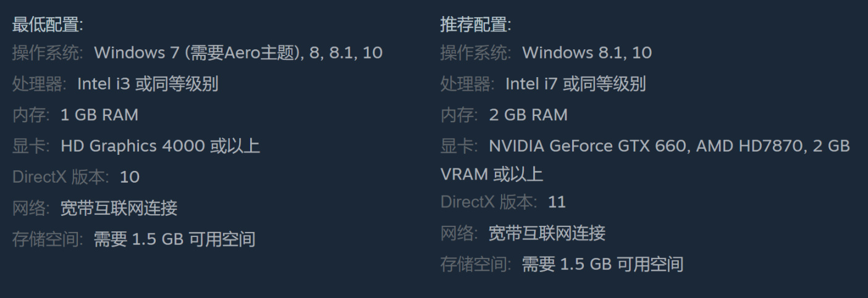The image size is (868, 298).
Task: Click the 推荐配置 heading
Action: pos(476,25)
